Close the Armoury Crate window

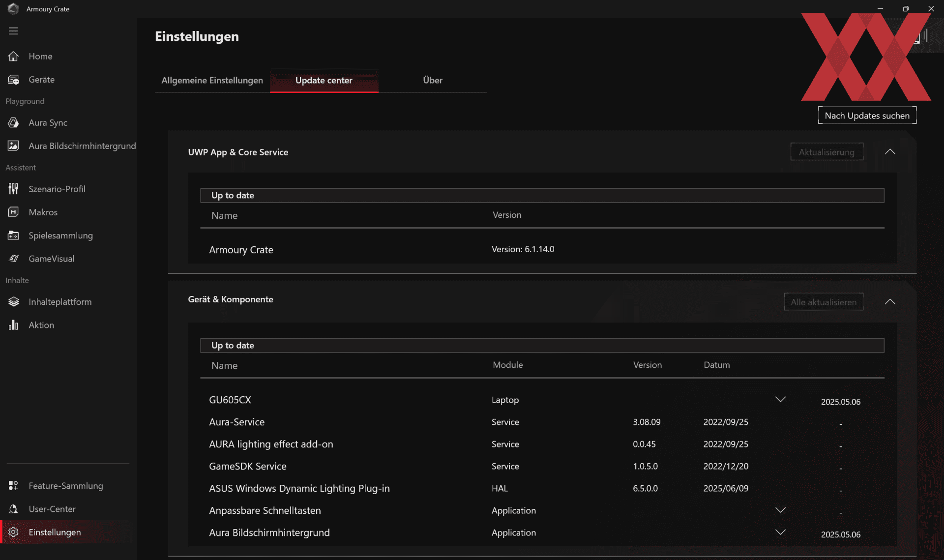tap(931, 8)
